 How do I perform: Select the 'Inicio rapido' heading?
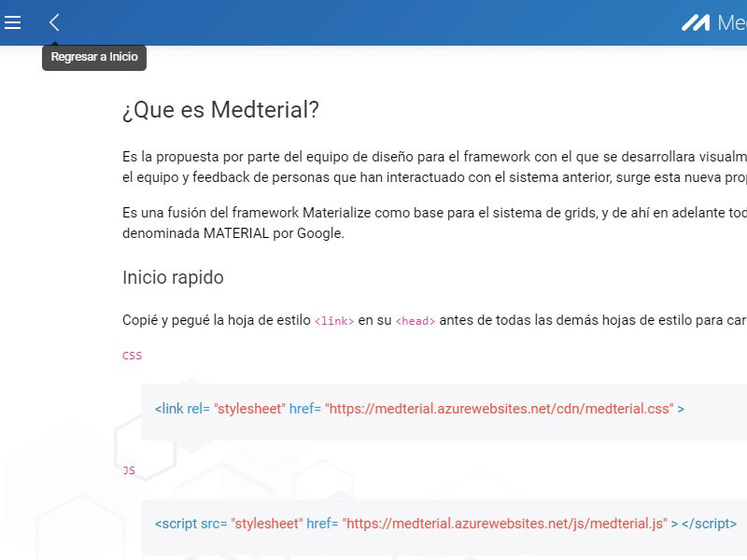(x=173, y=277)
